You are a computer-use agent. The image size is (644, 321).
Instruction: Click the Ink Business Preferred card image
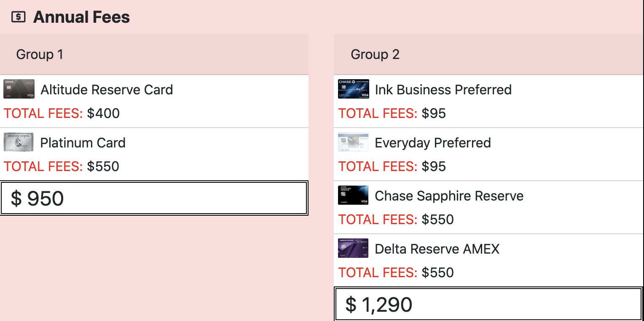coord(353,89)
